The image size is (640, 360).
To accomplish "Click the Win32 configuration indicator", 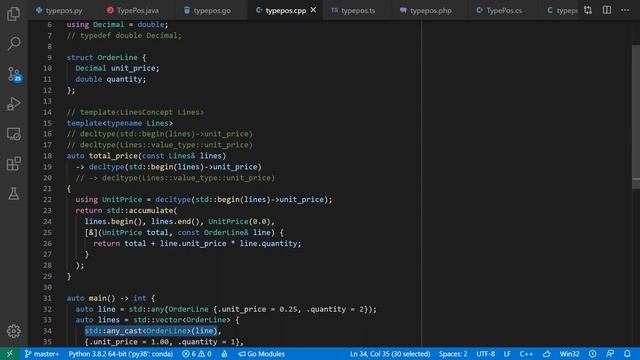I will 569,354.
